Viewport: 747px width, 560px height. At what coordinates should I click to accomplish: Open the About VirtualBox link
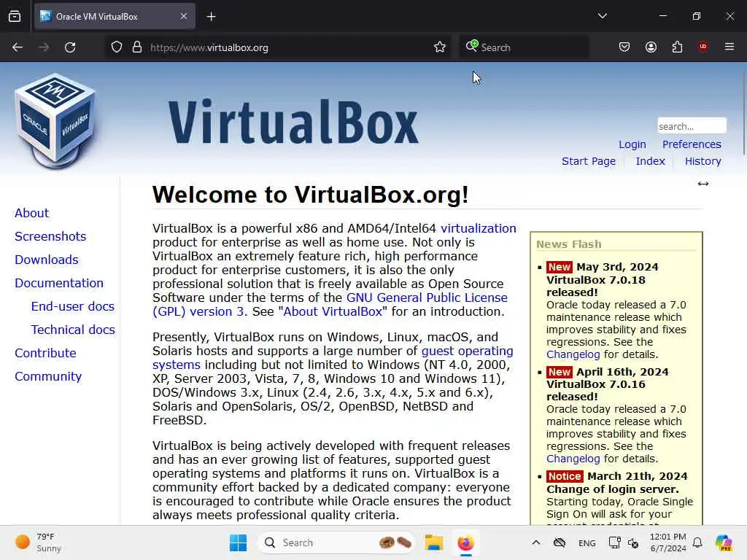pos(333,311)
